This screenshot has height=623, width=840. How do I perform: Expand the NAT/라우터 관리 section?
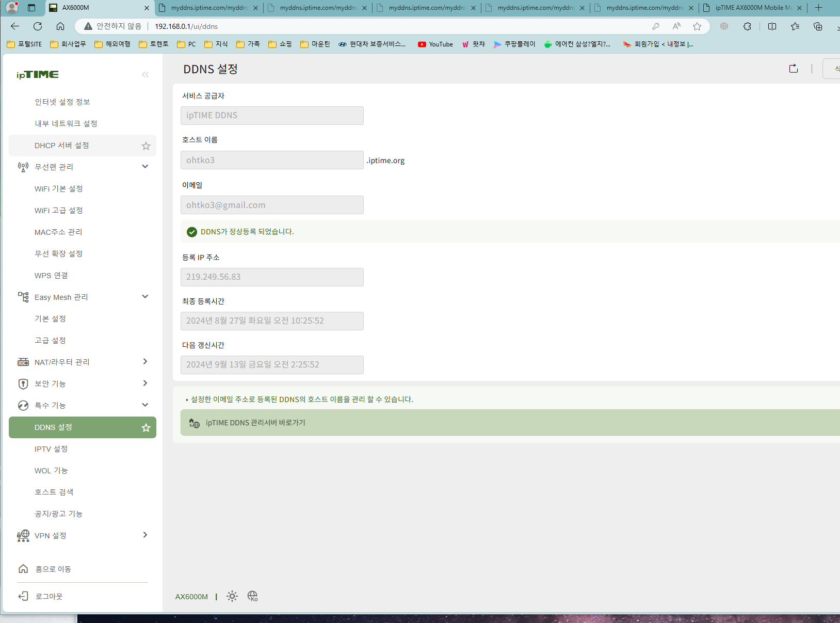tap(145, 362)
